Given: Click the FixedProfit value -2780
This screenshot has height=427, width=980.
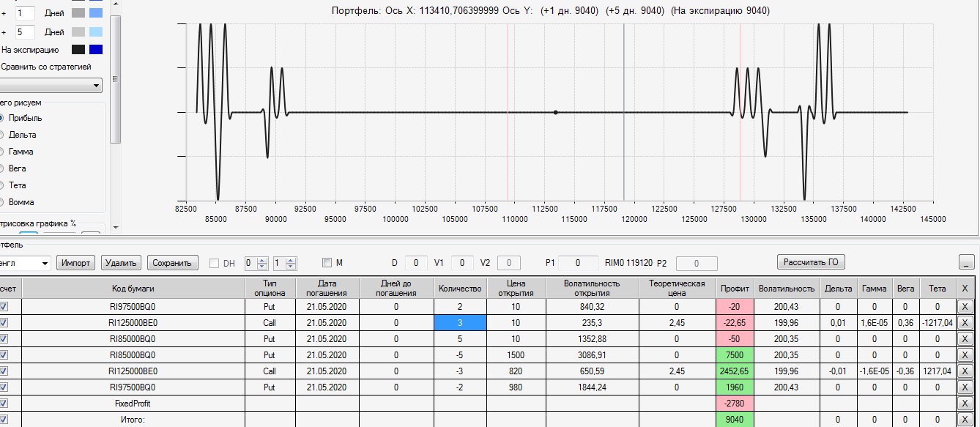Looking at the screenshot, I should [735, 404].
